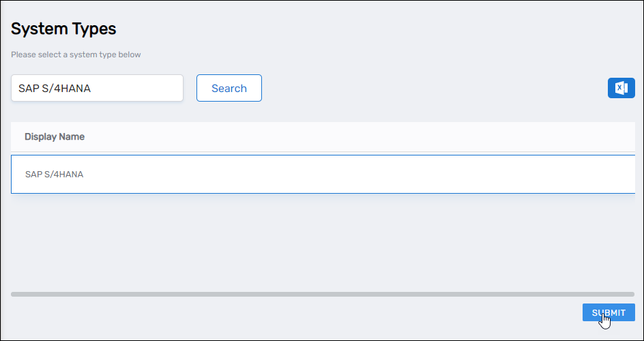Click the Display Name column header
Screen dimensions: 644x341
point(55,136)
